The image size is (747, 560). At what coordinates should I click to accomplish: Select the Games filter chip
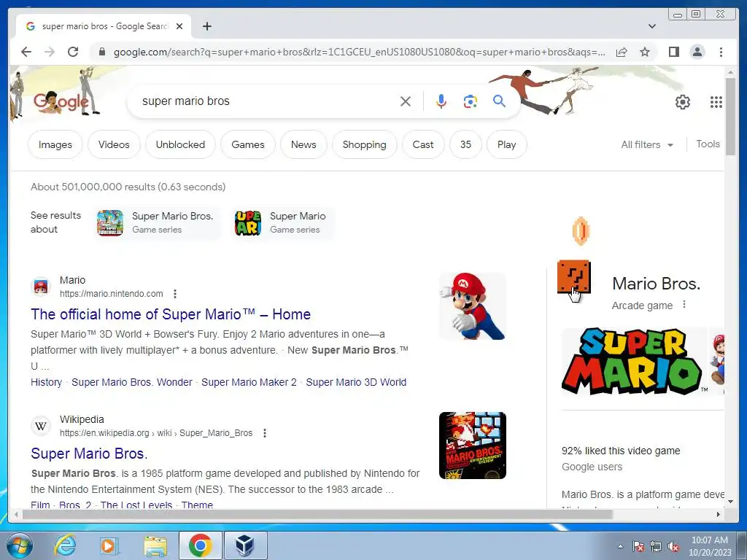(x=248, y=144)
